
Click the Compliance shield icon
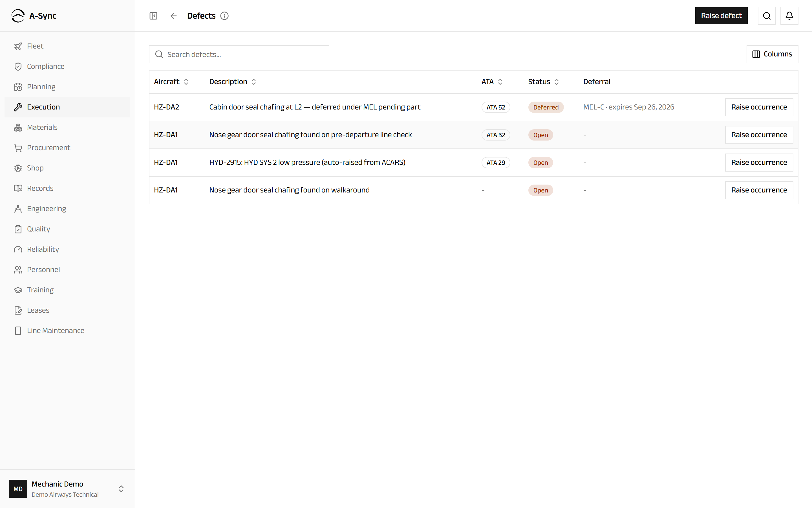[18, 67]
